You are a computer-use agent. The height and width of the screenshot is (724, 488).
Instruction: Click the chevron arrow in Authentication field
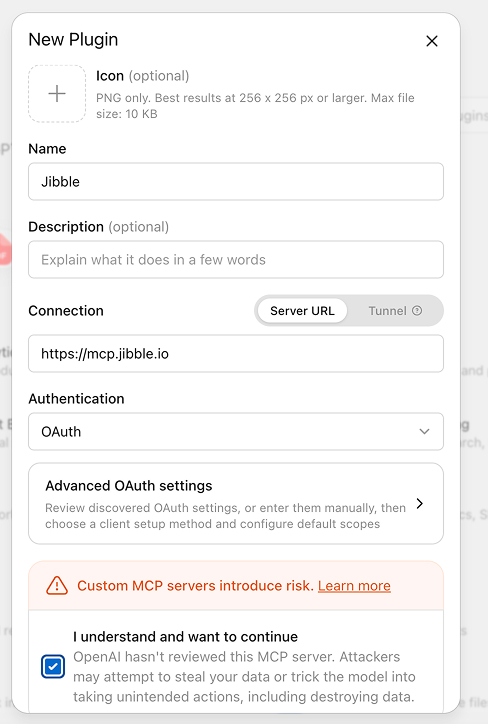(424, 432)
